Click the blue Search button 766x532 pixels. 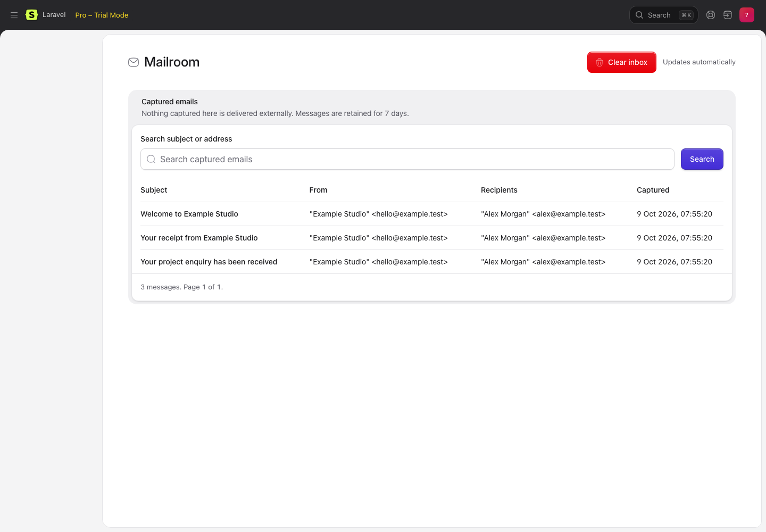(702, 159)
